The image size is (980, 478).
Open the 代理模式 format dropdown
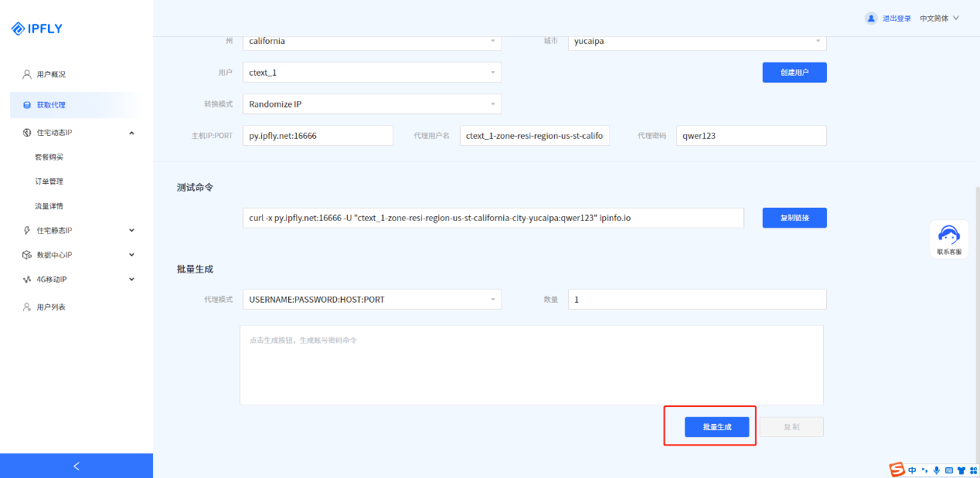pos(372,300)
